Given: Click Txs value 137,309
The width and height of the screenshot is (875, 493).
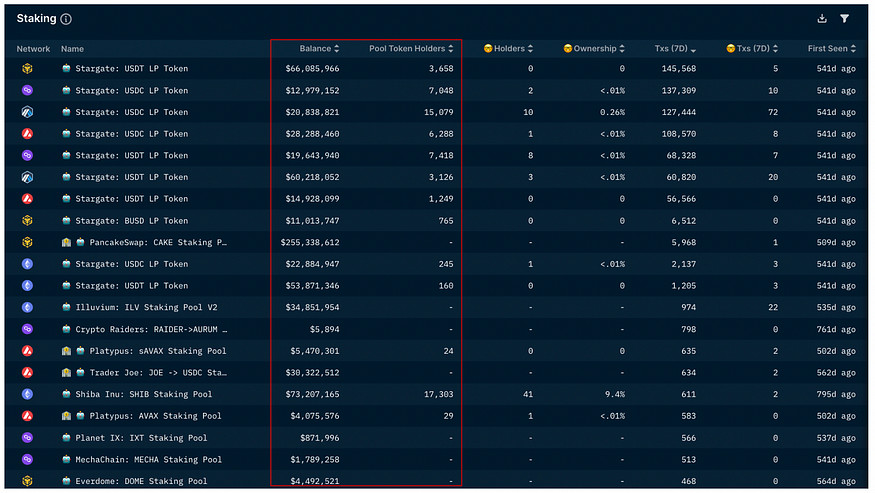Looking at the screenshot, I should point(679,90).
